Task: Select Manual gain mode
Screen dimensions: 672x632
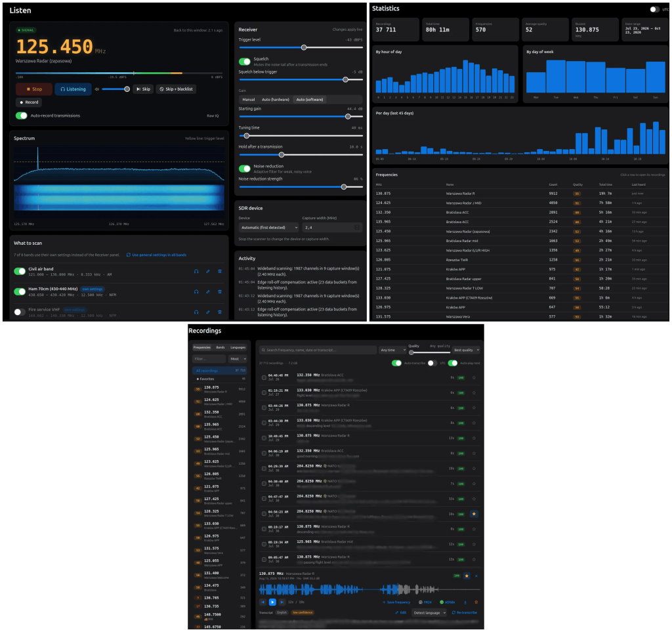Action: (x=249, y=99)
